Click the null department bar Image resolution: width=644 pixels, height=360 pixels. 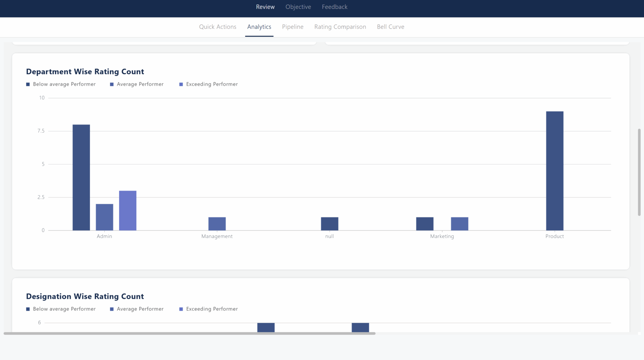[x=329, y=223]
